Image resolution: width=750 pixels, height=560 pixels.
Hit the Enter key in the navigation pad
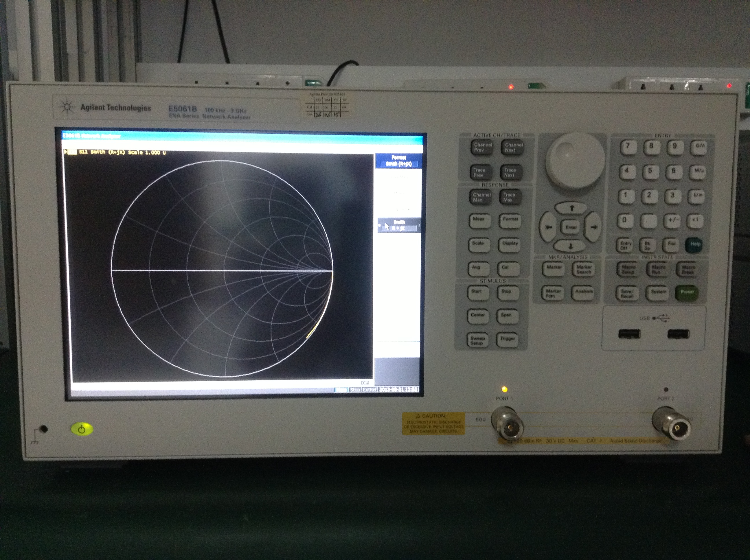(571, 227)
